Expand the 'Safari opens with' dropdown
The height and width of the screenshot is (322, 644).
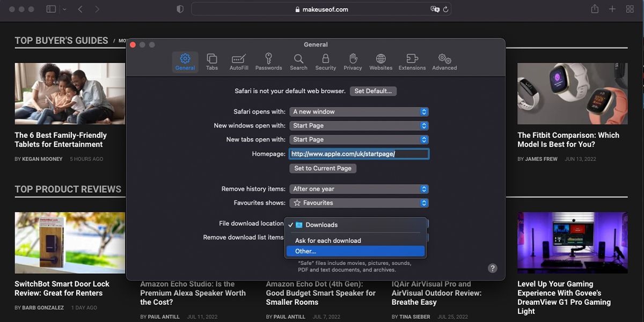point(359,112)
